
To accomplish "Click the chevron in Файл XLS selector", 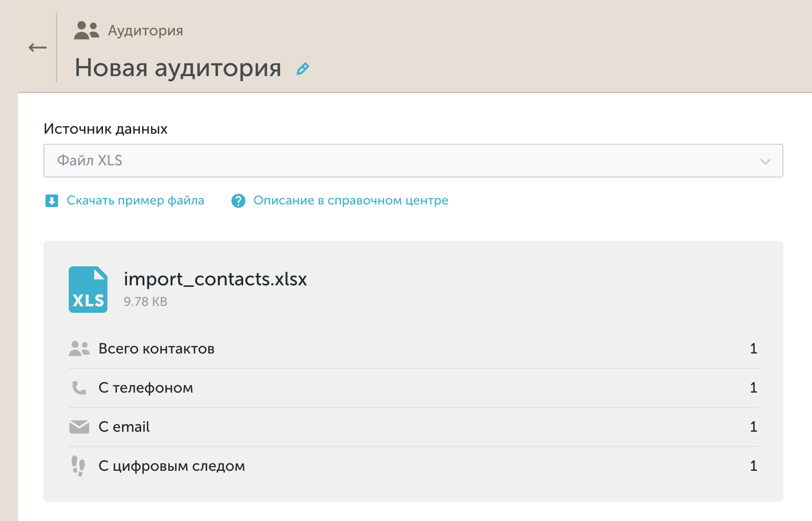I will pyautogui.click(x=765, y=162).
